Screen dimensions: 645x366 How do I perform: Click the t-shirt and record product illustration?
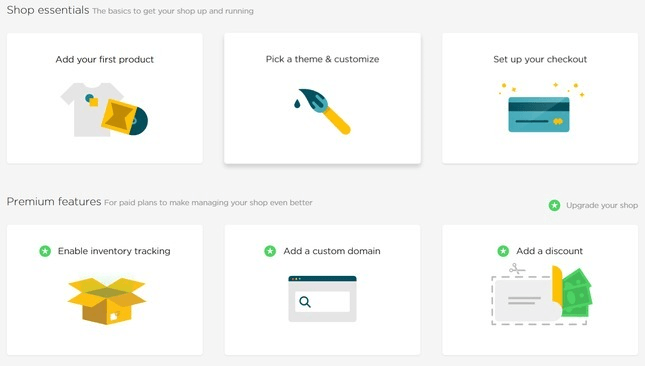coord(104,110)
